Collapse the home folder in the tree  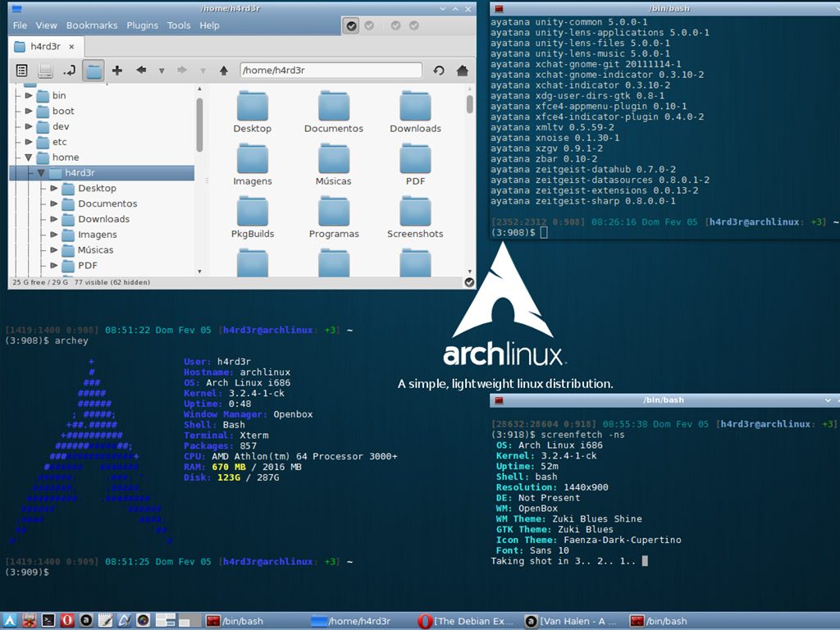pyautogui.click(x=29, y=157)
